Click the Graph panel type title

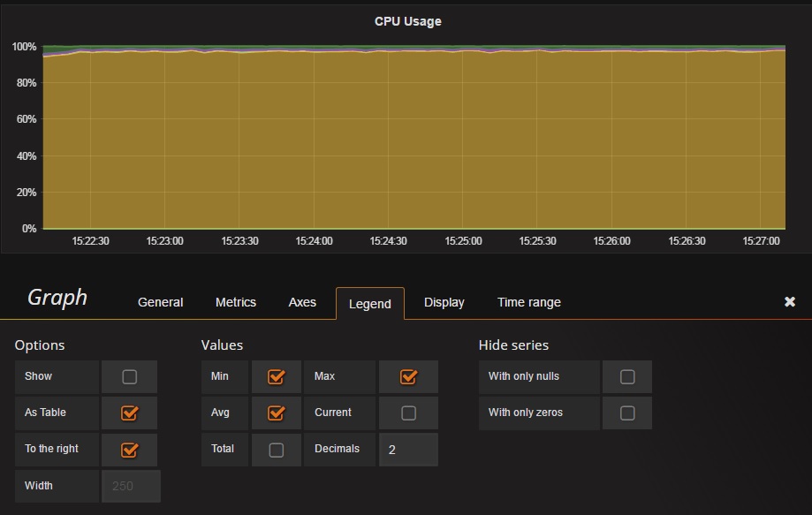click(57, 298)
